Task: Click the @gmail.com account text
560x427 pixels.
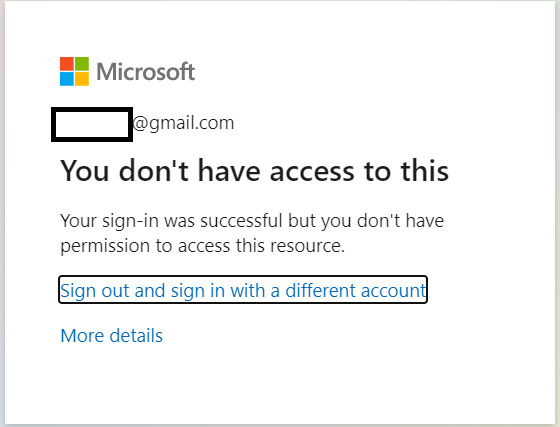Action: point(184,124)
